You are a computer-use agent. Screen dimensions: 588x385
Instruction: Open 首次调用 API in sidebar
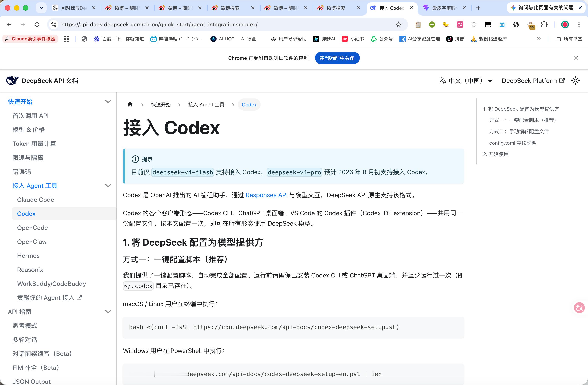click(x=31, y=116)
